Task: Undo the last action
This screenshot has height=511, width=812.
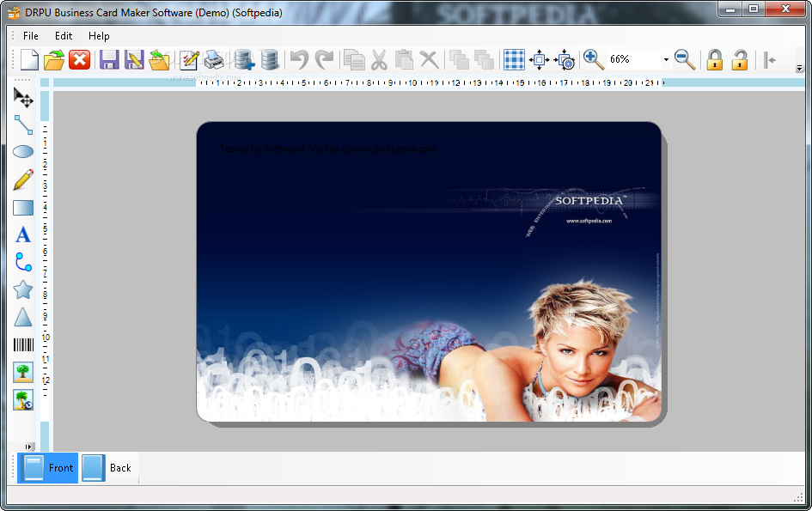Action: pyautogui.click(x=299, y=59)
